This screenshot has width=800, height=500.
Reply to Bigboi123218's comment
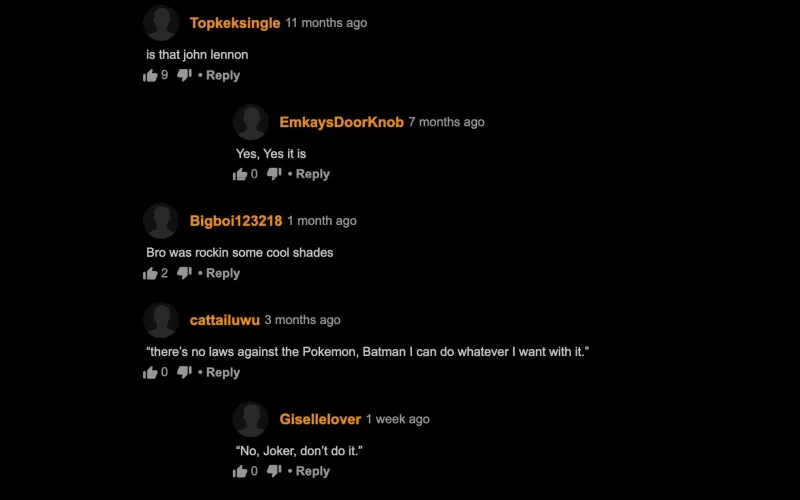click(223, 273)
